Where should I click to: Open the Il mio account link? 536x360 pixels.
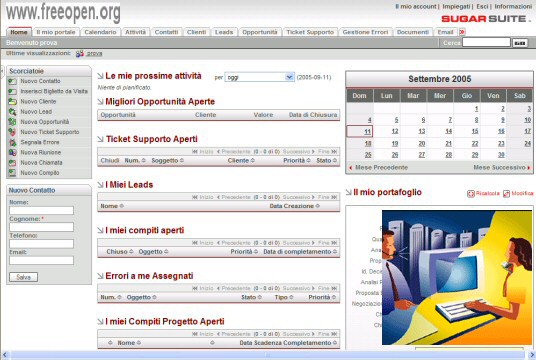pyautogui.click(x=415, y=6)
